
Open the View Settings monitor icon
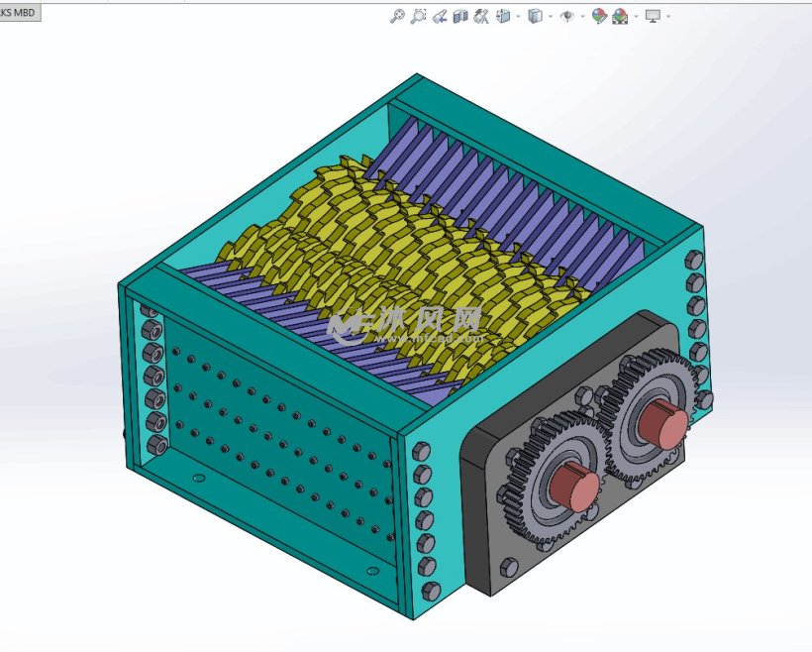point(654,15)
